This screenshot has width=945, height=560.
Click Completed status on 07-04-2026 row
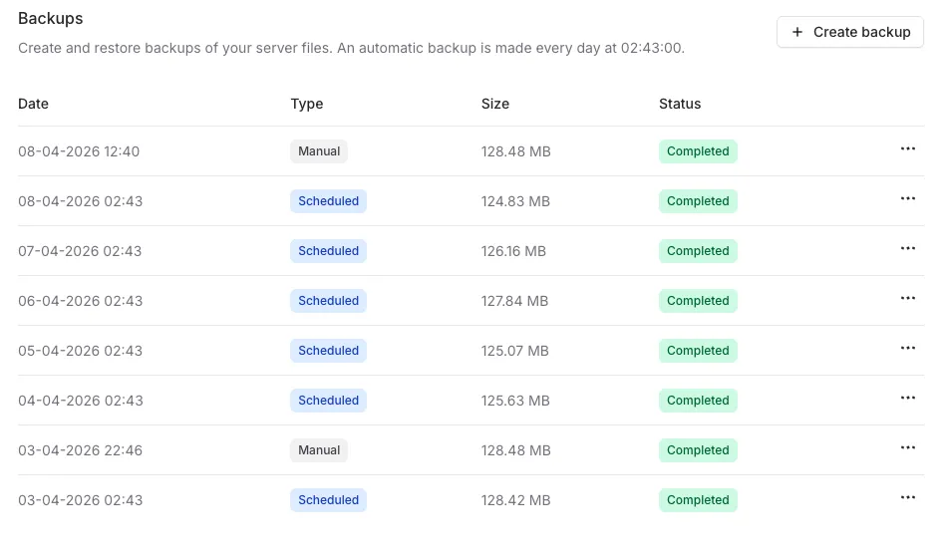(x=698, y=251)
